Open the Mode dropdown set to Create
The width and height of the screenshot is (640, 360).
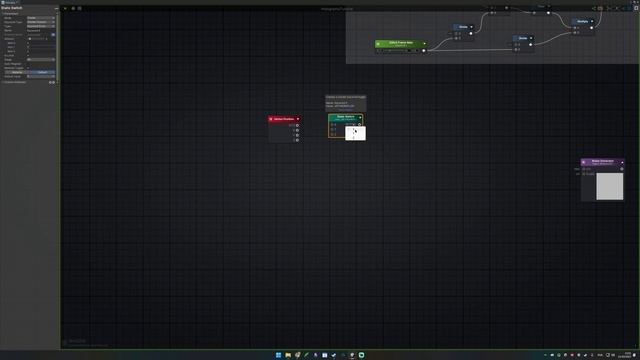point(41,18)
